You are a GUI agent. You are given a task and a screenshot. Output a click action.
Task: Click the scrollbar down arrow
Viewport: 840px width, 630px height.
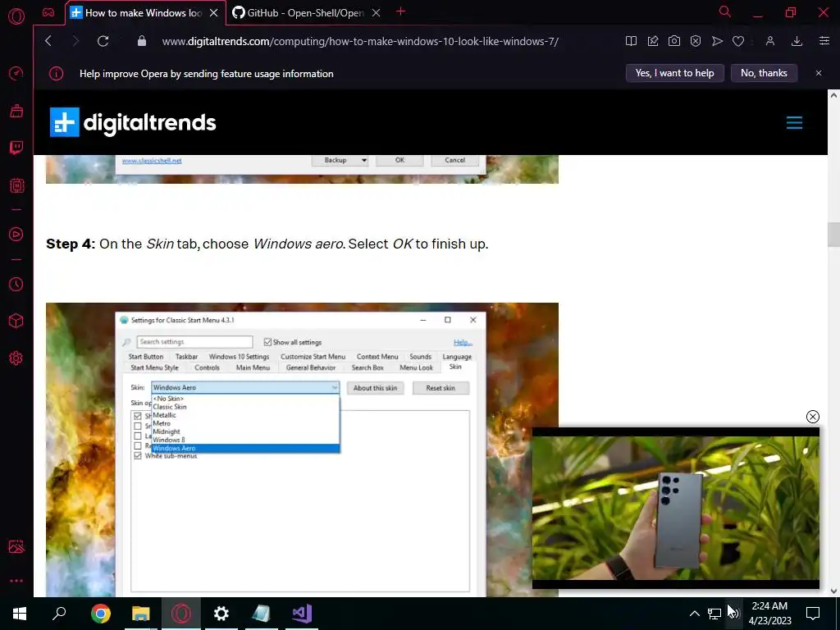(x=833, y=591)
